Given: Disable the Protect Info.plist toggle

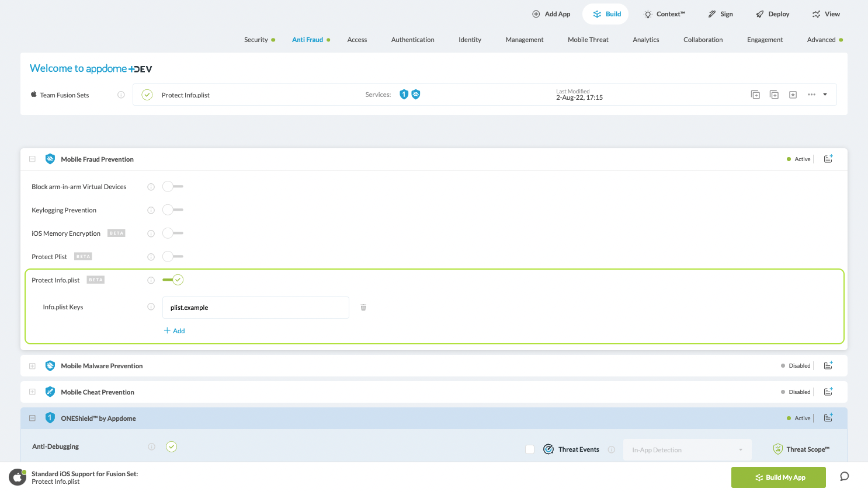Looking at the screenshot, I should (x=173, y=280).
